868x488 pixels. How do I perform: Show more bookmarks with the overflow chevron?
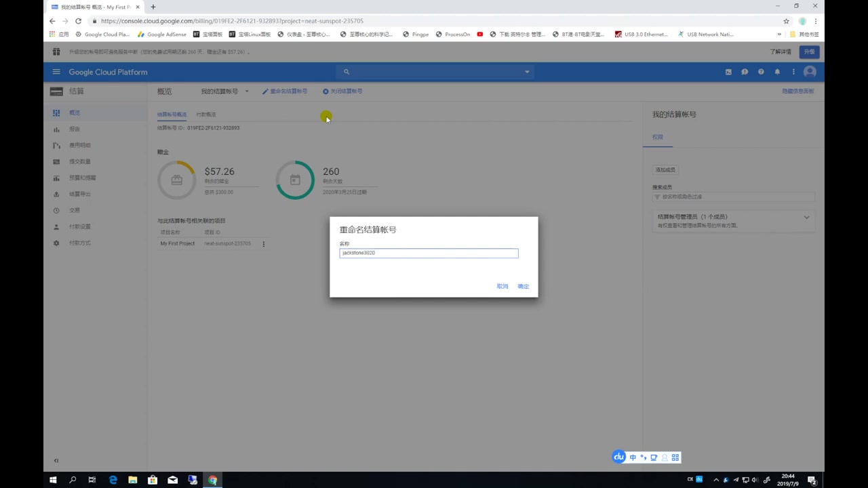click(779, 34)
